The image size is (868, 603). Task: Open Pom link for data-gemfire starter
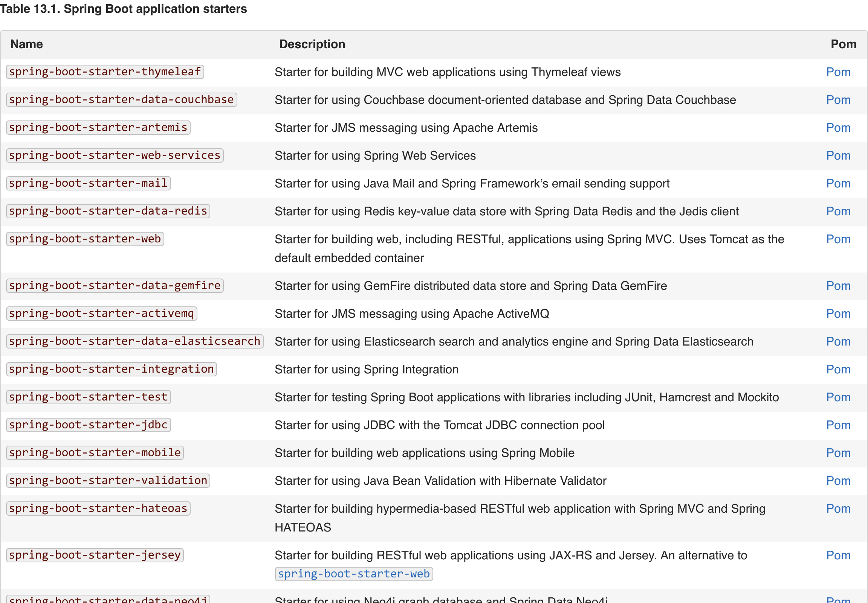[x=838, y=286]
